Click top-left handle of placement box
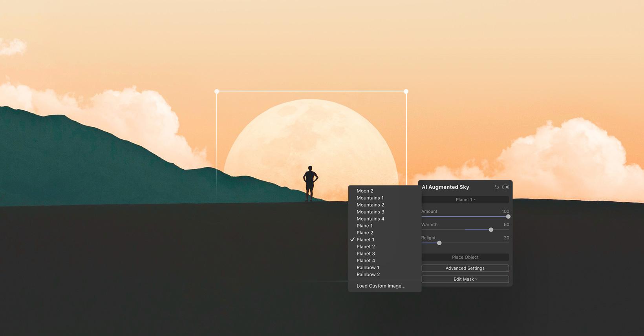Image resolution: width=644 pixels, height=336 pixels. (x=217, y=91)
